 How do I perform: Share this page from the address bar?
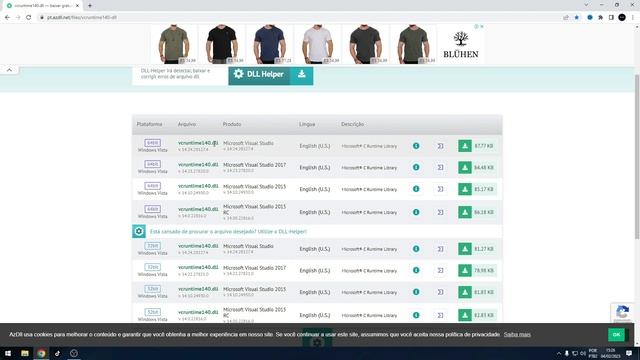(x=566, y=18)
